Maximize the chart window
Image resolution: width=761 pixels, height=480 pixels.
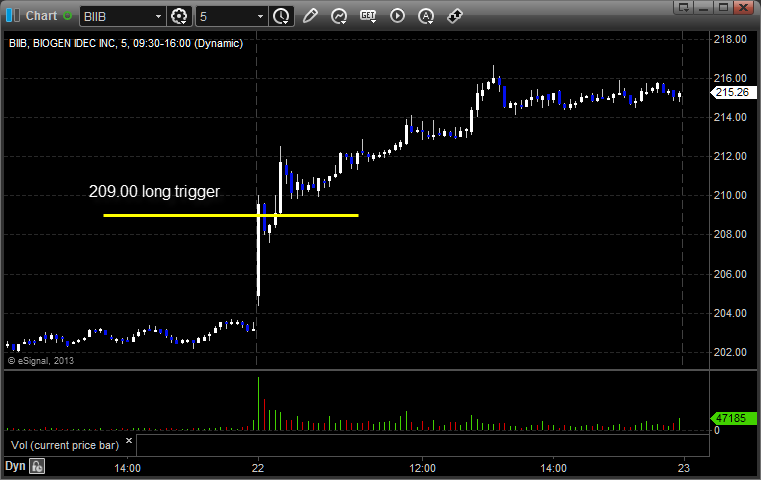[x=723, y=7]
